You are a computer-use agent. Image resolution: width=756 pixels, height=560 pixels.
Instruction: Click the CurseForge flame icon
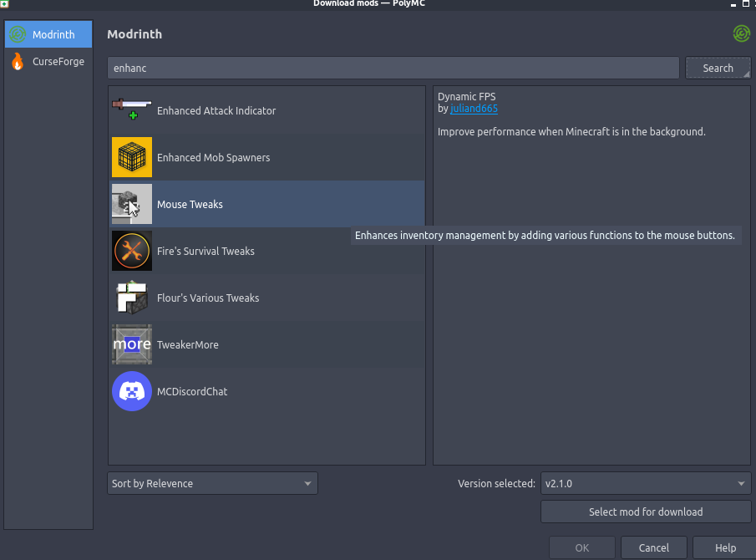[x=16, y=61]
